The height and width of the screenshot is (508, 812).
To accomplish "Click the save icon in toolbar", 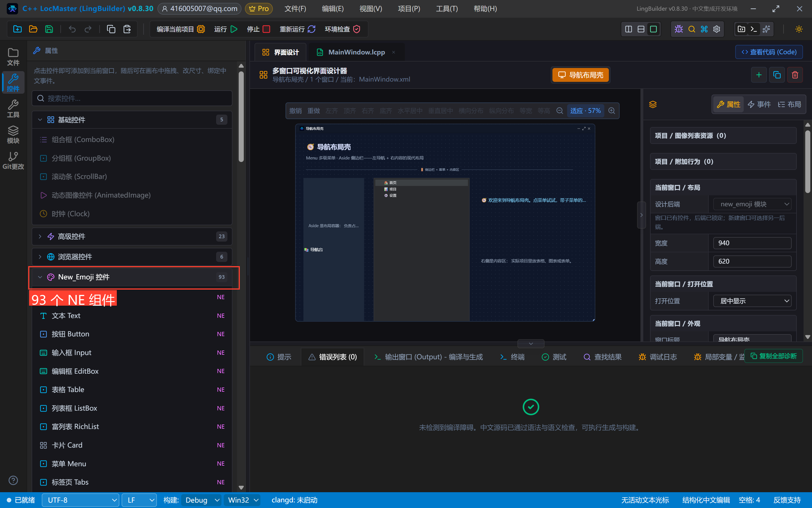I will [x=49, y=29].
